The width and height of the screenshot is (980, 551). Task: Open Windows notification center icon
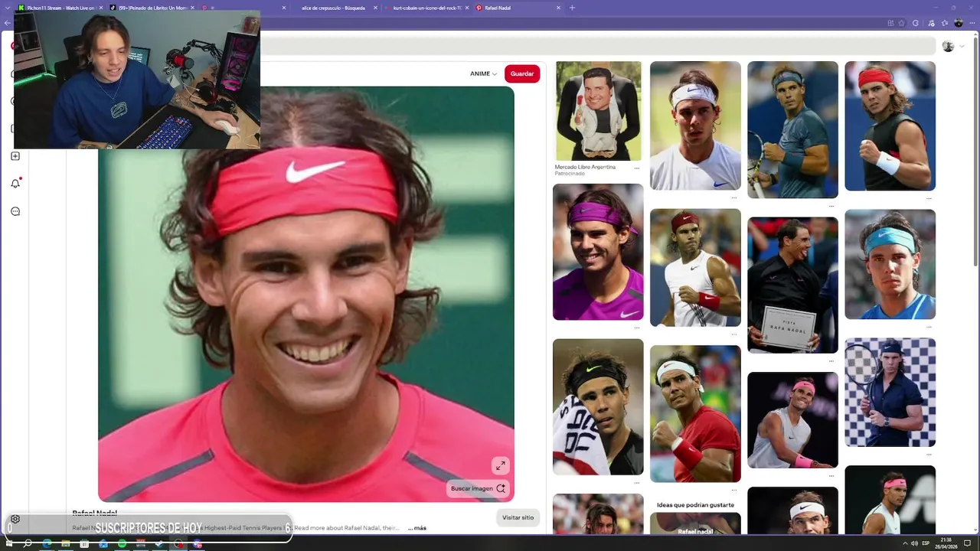pos(968,543)
